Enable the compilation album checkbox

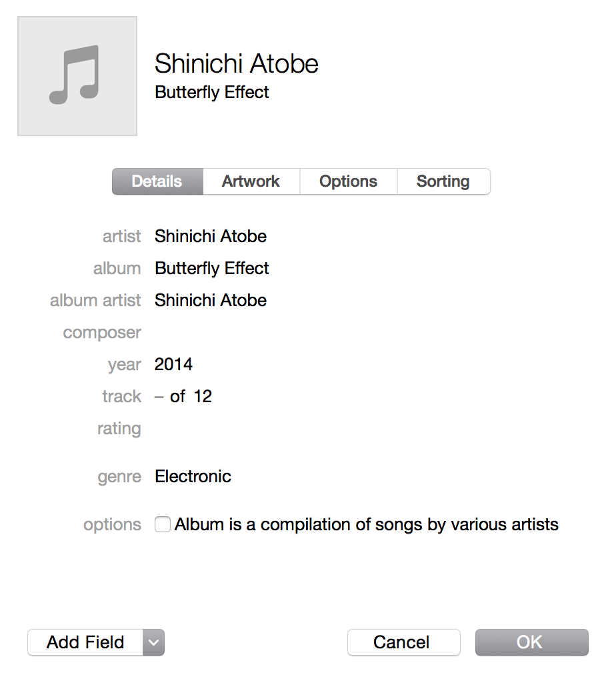click(x=163, y=524)
